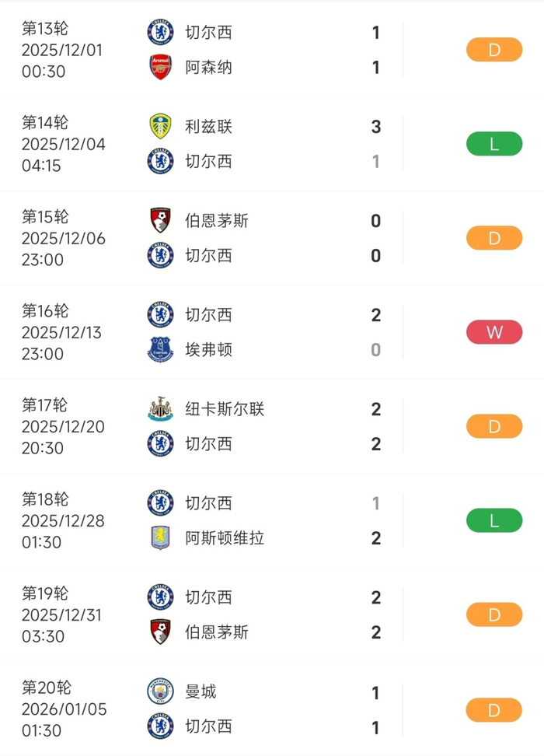Open team name 阿森纳
Screen dimensions: 544x756
pyautogui.click(x=209, y=68)
